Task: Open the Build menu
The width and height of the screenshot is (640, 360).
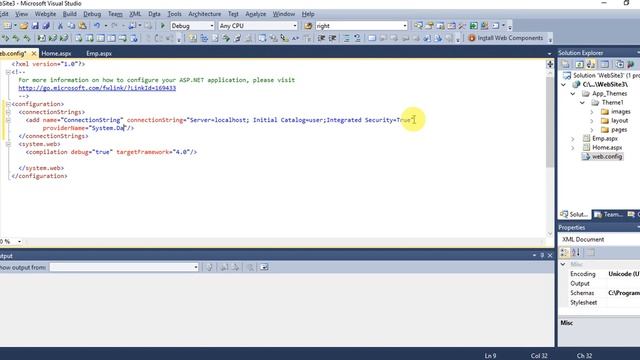Action: click(x=70, y=14)
